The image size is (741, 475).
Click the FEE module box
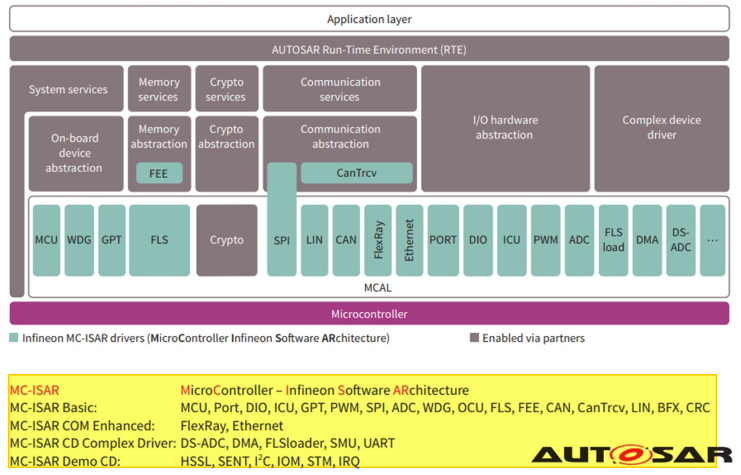tap(159, 173)
